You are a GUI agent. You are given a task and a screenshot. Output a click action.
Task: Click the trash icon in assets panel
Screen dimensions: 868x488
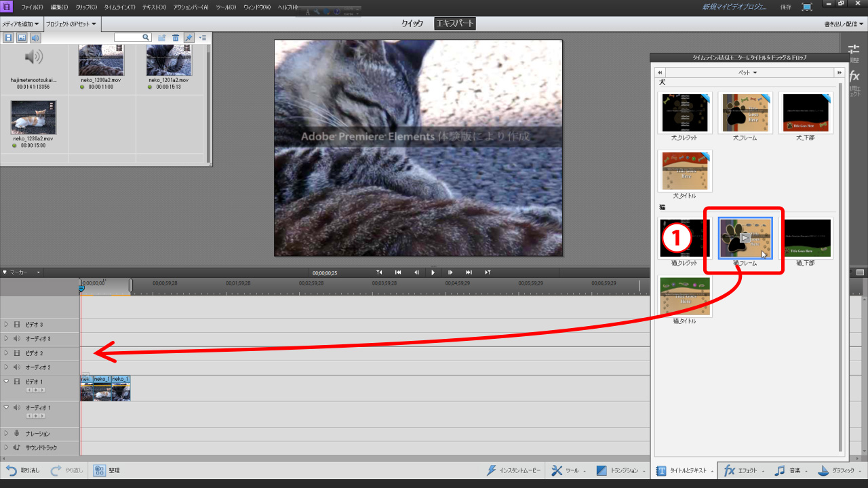176,38
